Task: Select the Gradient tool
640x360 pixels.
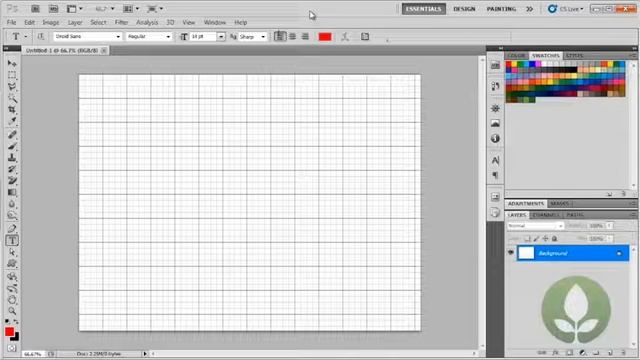Action: coord(12,192)
